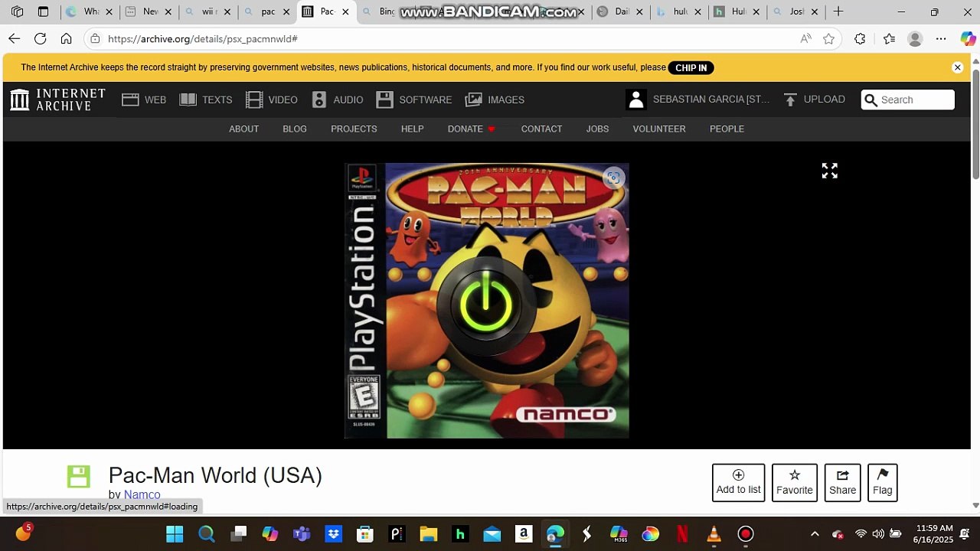
Task: Open File Explorer from the taskbar
Action: click(428, 534)
